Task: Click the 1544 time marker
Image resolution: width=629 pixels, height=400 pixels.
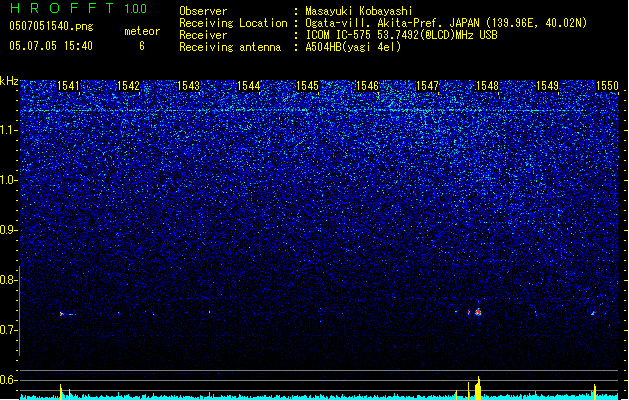Action: coord(249,86)
